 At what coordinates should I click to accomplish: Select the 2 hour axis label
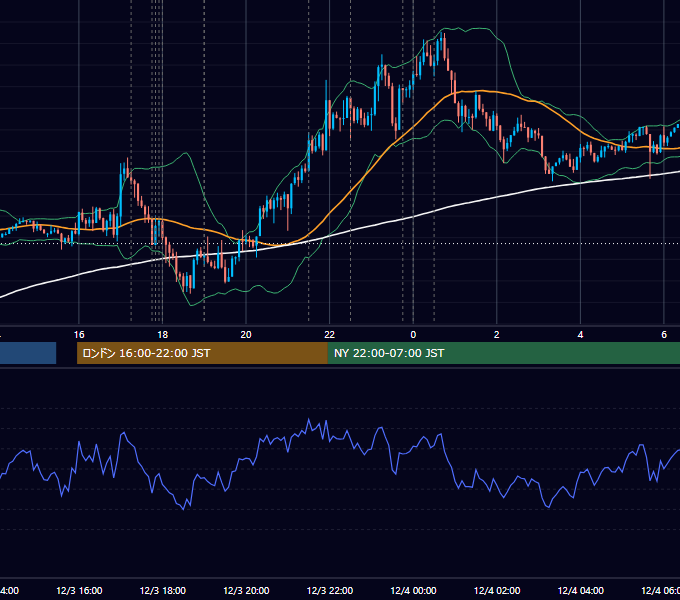tap(497, 335)
